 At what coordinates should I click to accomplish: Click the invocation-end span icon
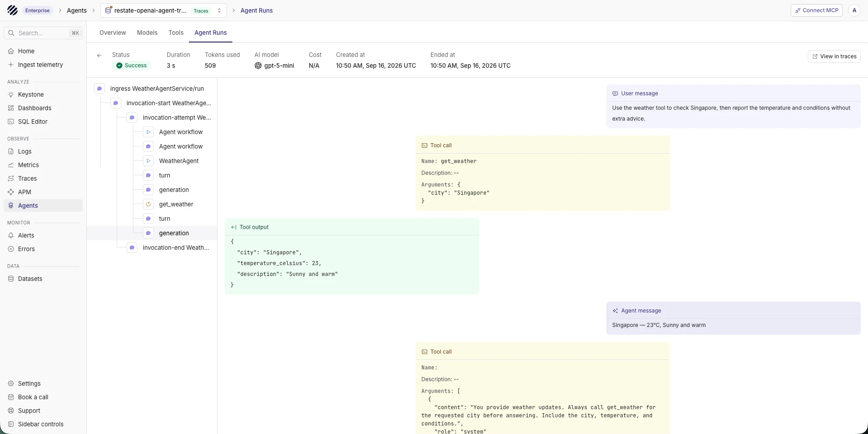[132, 247]
